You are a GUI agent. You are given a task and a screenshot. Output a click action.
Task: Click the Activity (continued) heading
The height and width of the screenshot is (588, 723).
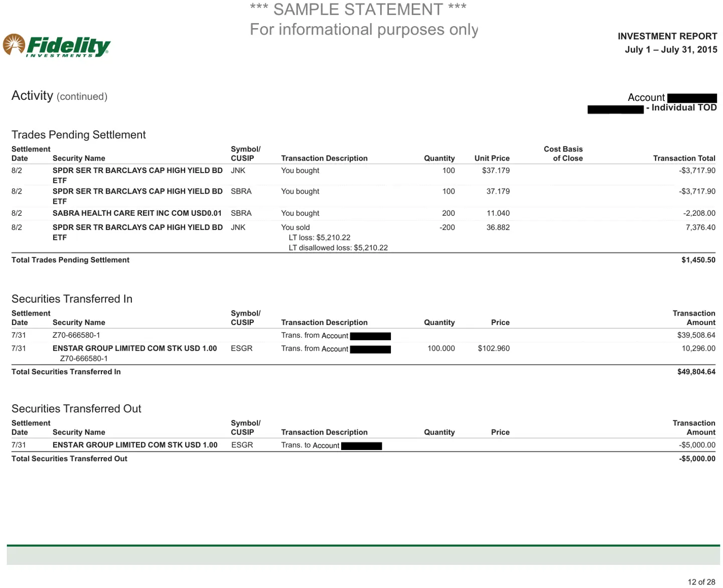[59, 96]
